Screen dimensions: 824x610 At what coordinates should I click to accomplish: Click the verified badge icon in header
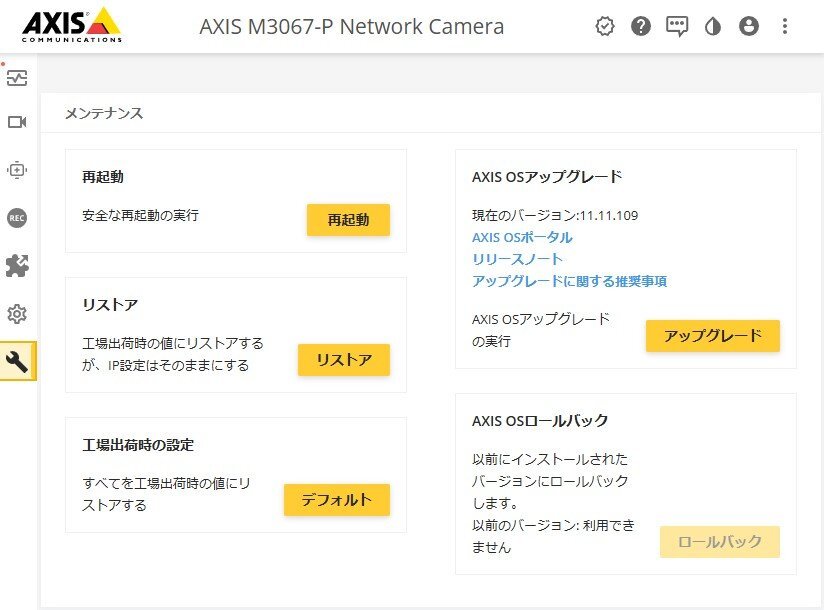click(604, 27)
